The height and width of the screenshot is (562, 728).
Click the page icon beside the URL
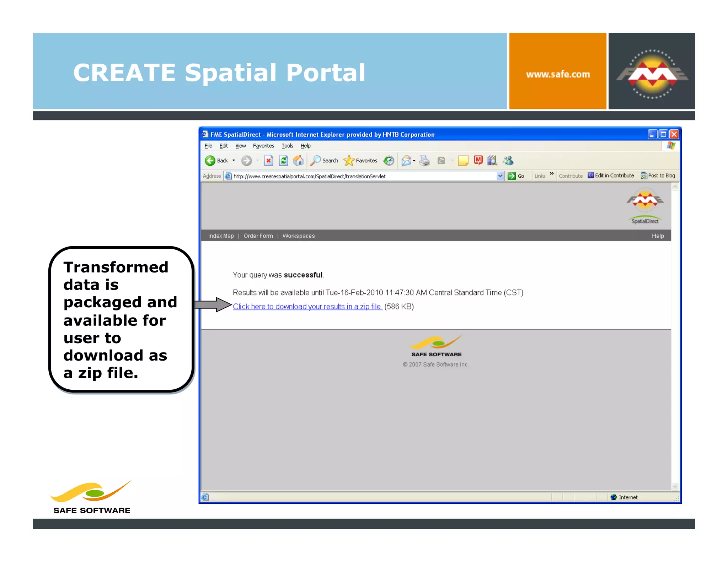228,176
